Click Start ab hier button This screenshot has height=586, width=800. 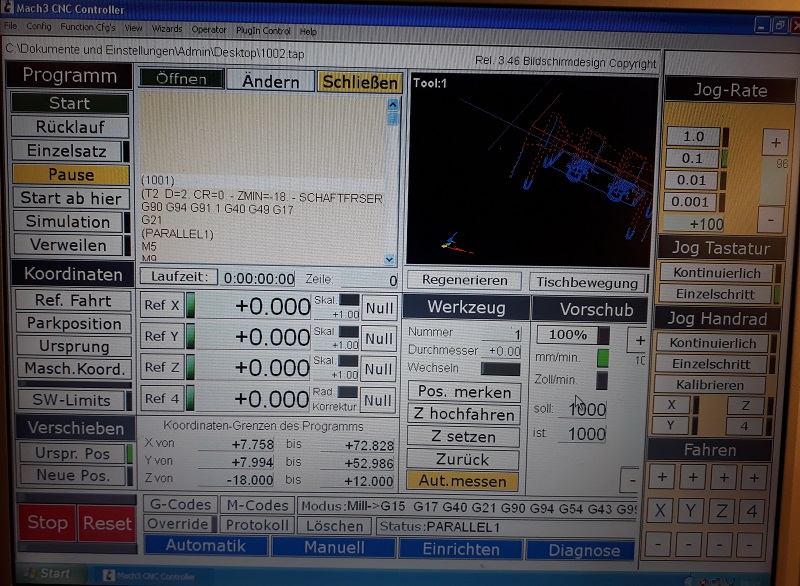(71, 198)
